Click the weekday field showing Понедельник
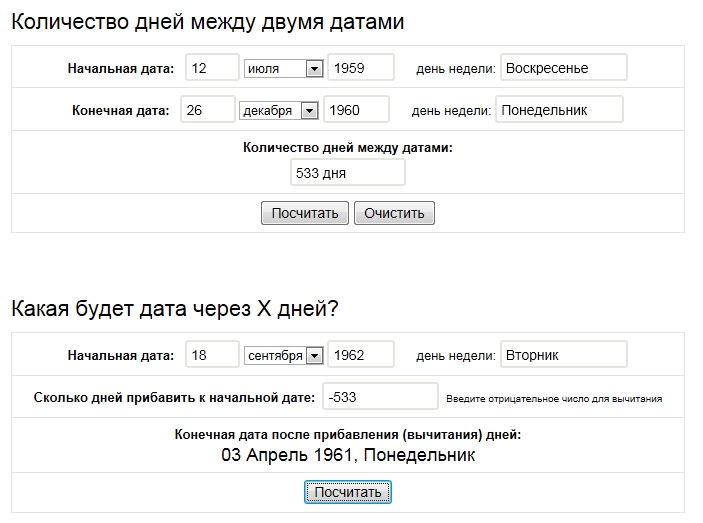Viewport: 703px width, 523px height. coord(559,110)
